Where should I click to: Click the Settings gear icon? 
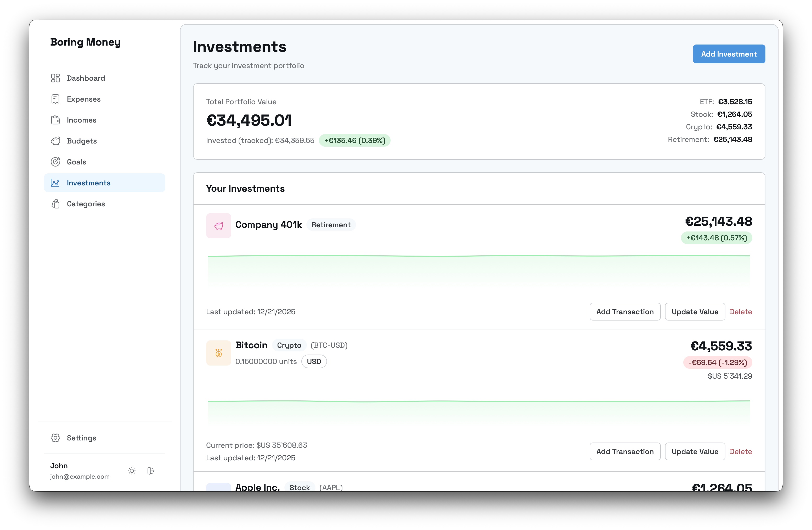(x=55, y=438)
